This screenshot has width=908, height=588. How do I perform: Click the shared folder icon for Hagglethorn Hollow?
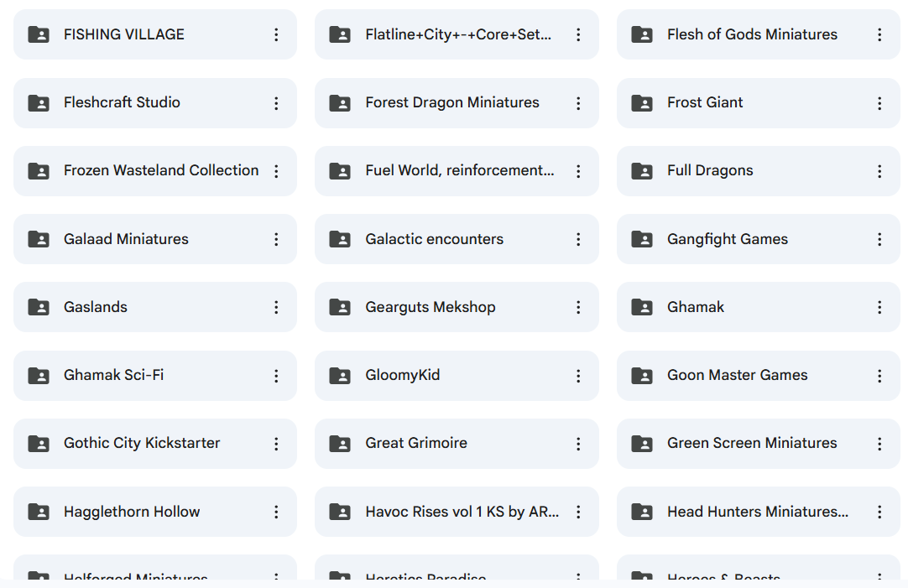click(x=39, y=512)
